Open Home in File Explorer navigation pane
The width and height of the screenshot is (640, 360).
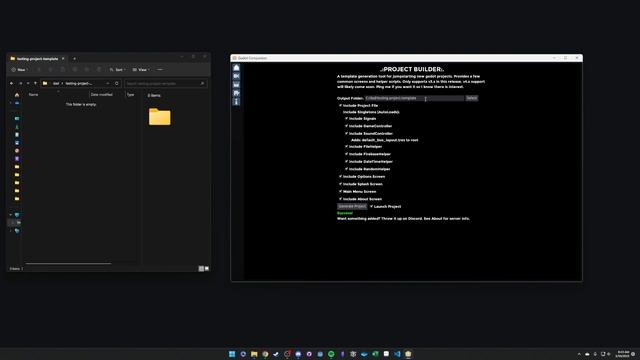coord(17,95)
